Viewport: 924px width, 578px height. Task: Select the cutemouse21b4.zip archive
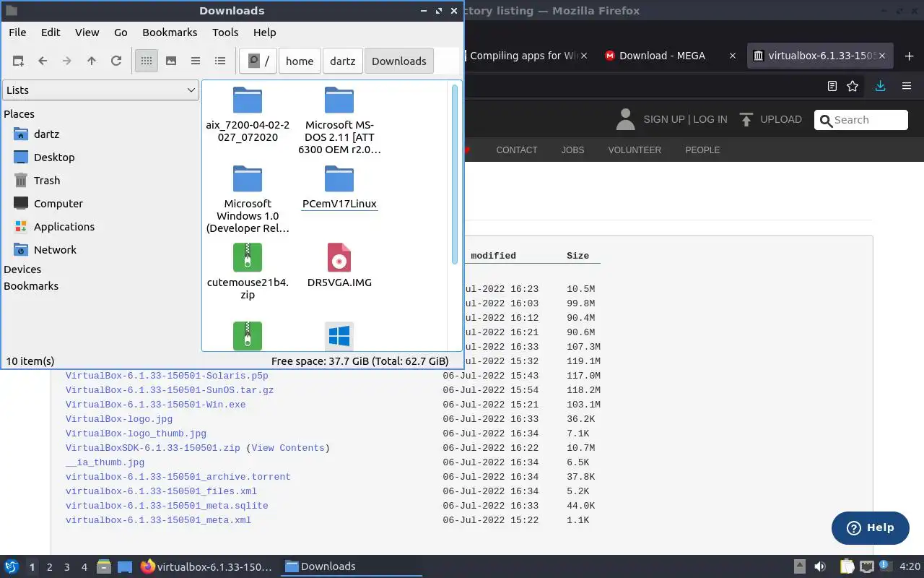click(x=248, y=271)
